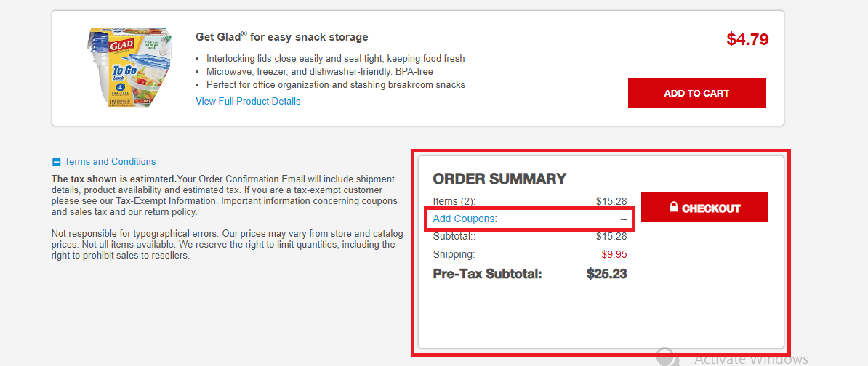Open the Terms and Conditions link
Viewport: 868px width, 366px height.
pos(110,161)
